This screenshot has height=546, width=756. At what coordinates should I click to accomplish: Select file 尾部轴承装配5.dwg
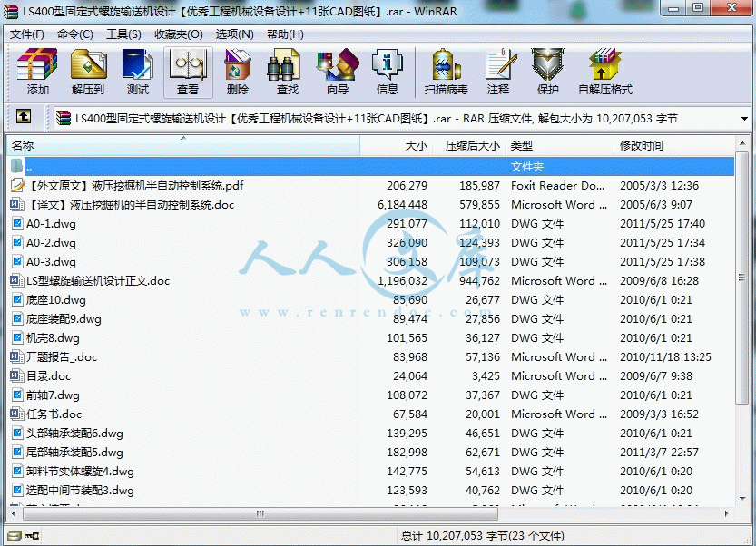(x=74, y=452)
